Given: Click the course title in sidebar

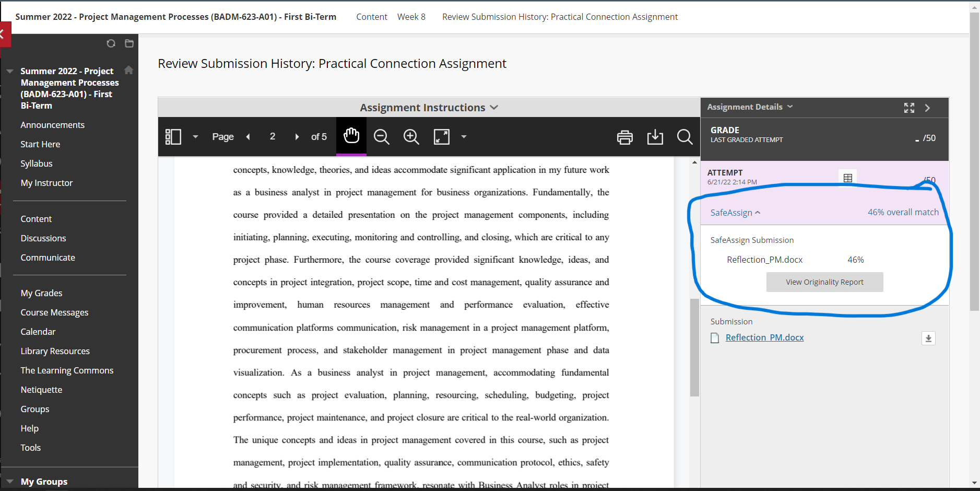Looking at the screenshot, I should [x=69, y=88].
